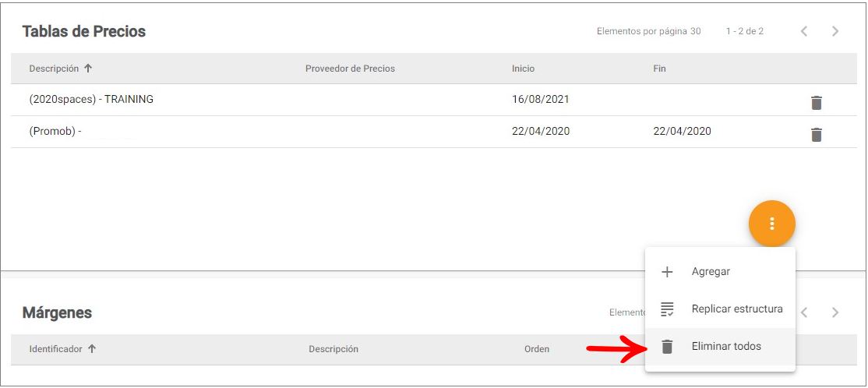Image resolution: width=868 pixels, height=388 pixels.
Task: Delete the (2020spaces) - TRAINING price table row
Action: (816, 102)
